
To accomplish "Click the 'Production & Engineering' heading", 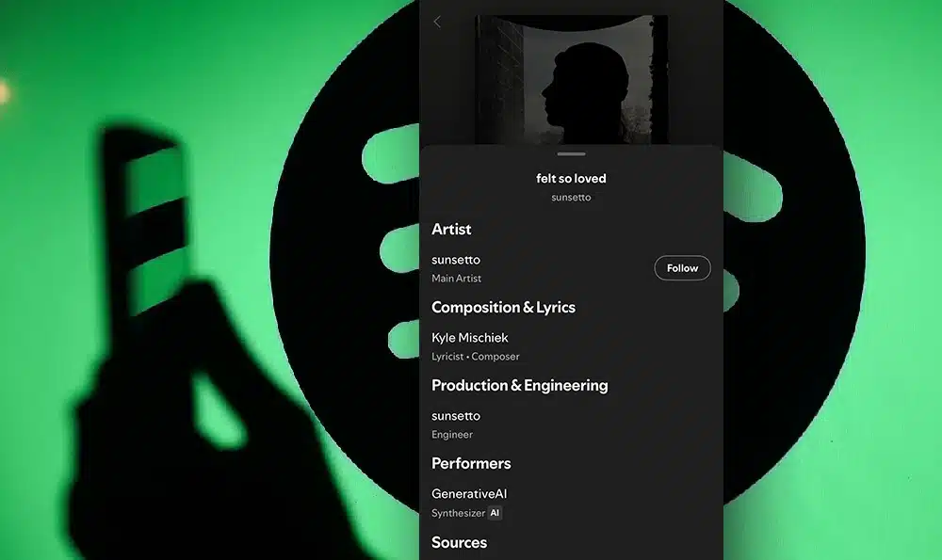I will click(x=520, y=385).
